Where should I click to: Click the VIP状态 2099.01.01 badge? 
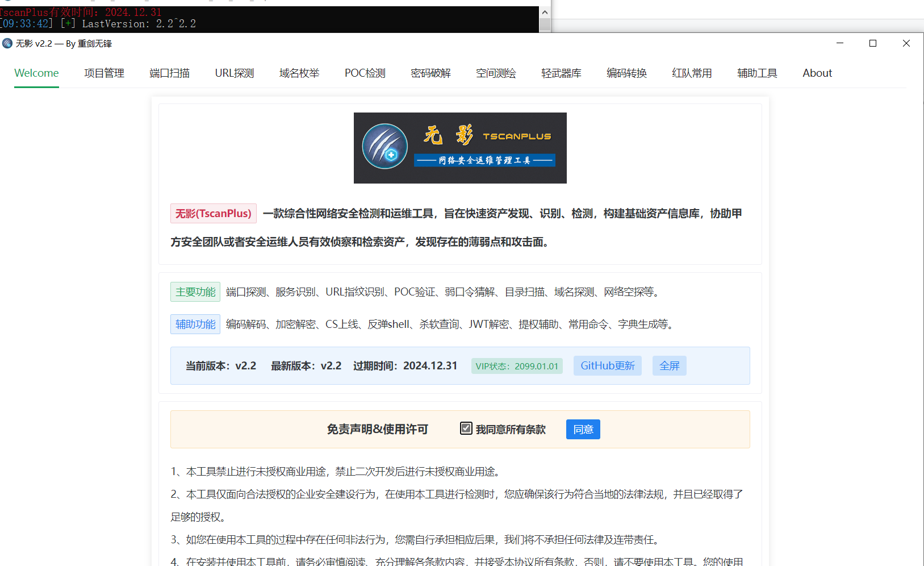point(517,367)
